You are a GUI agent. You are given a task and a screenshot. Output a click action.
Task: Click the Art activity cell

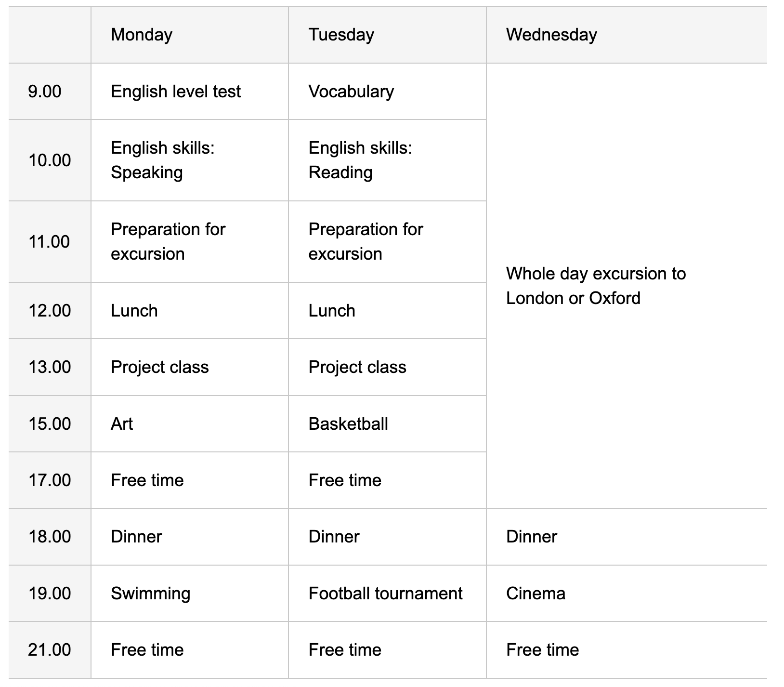coord(122,424)
